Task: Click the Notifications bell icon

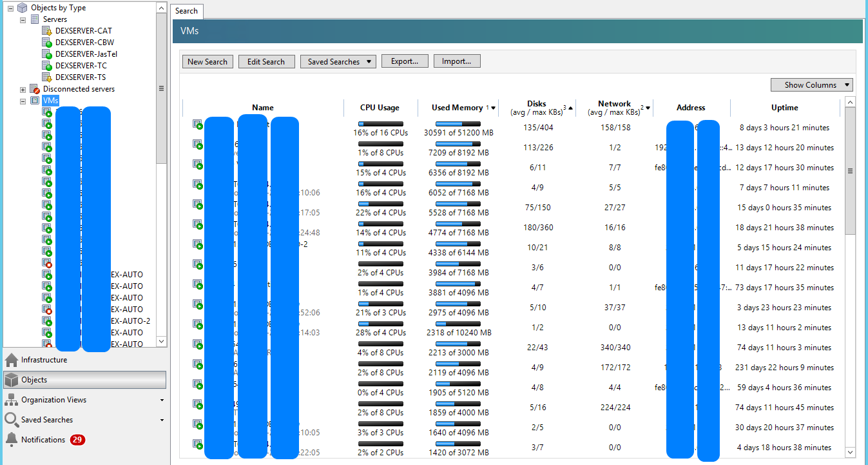Action: pos(12,439)
